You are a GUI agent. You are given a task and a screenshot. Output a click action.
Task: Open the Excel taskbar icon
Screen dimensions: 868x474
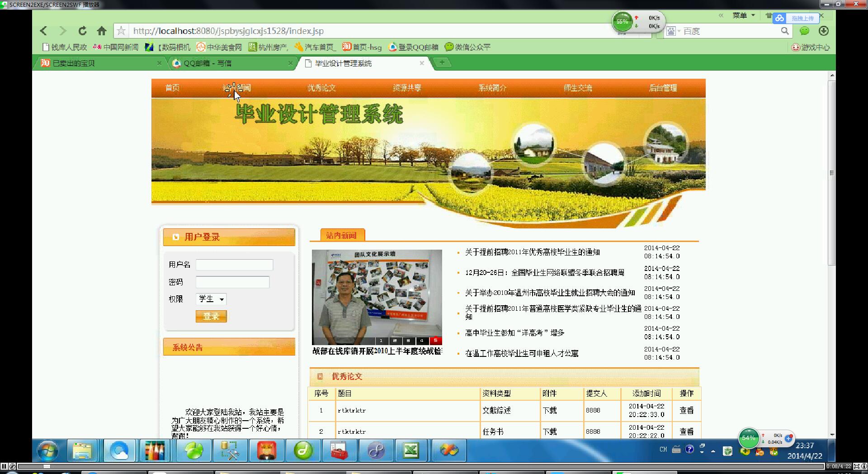[411, 450]
